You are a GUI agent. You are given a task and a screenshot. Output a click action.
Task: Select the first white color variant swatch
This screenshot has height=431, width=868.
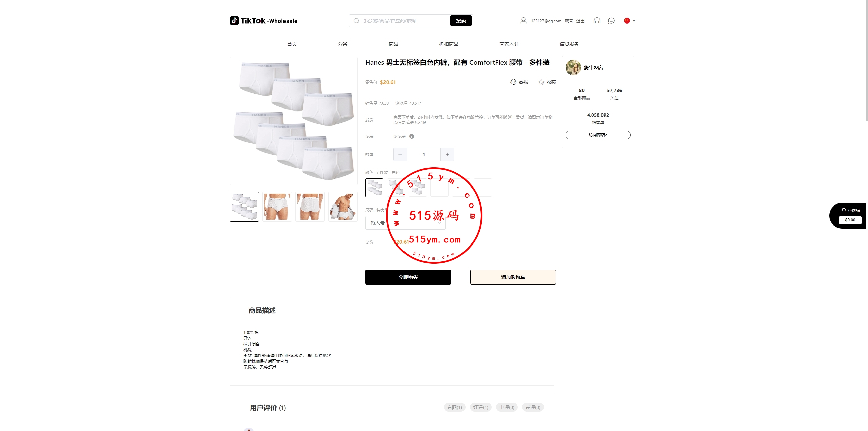[x=374, y=188]
